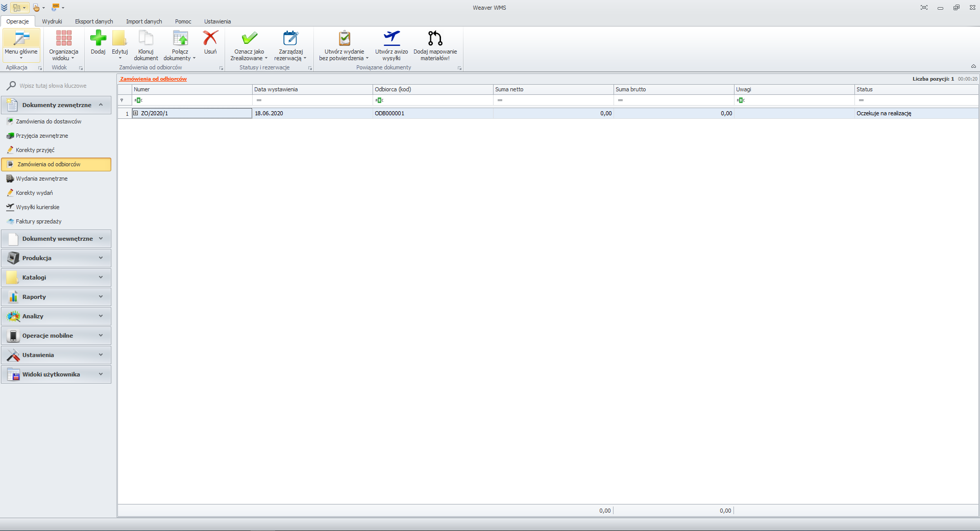
Task: Click the red Usuń delete icon
Action: (x=210, y=39)
